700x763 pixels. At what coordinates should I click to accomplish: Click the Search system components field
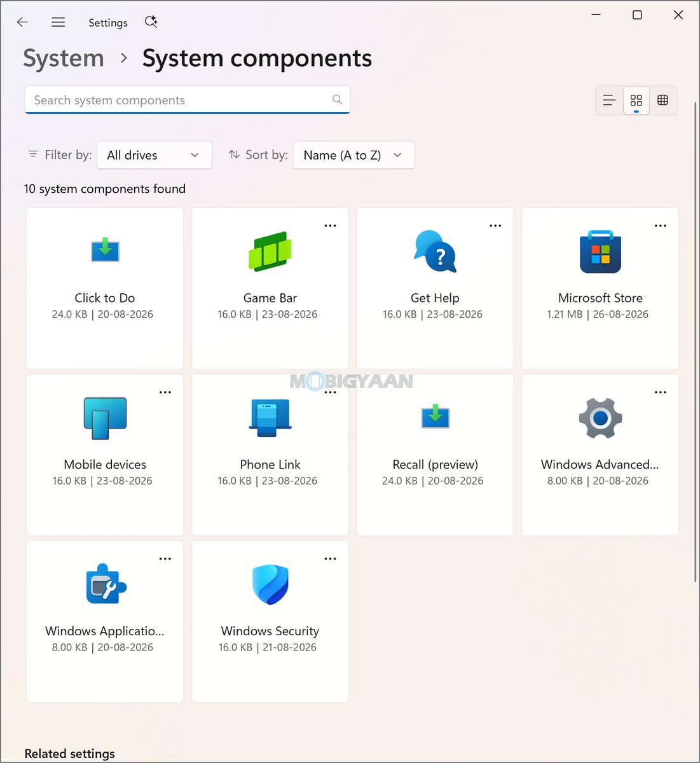point(188,100)
